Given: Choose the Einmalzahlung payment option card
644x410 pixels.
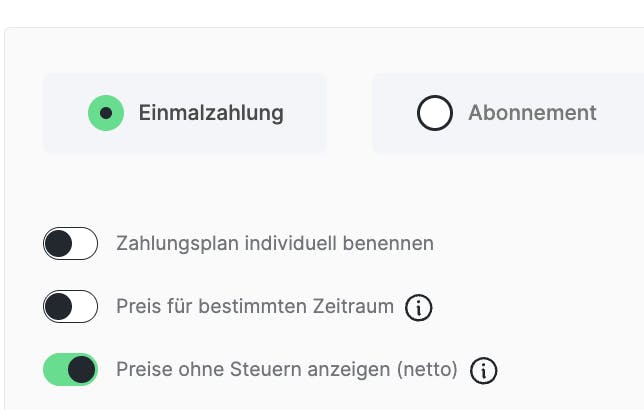Looking at the screenshot, I should (x=185, y=113).
